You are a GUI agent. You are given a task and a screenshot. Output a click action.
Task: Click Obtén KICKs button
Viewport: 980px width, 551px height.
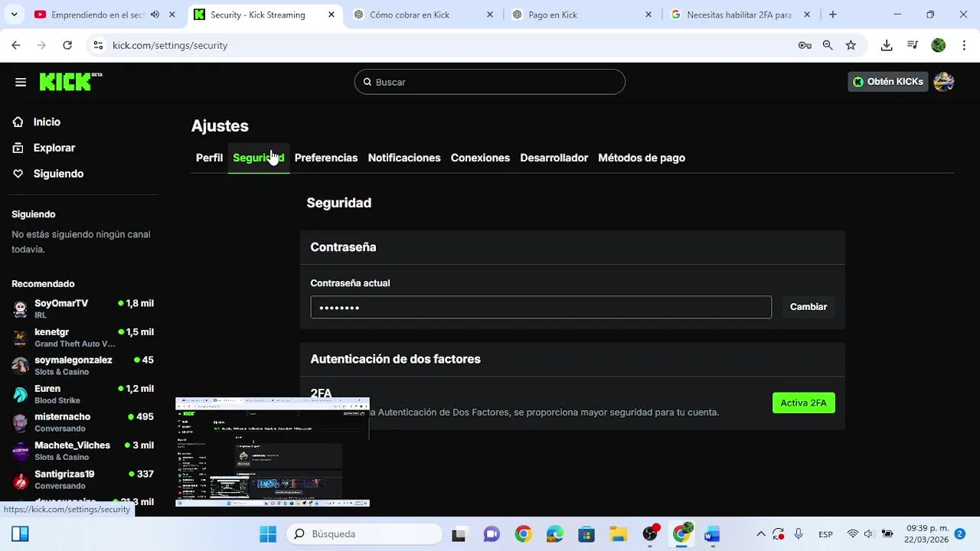(x=888, y=82)
